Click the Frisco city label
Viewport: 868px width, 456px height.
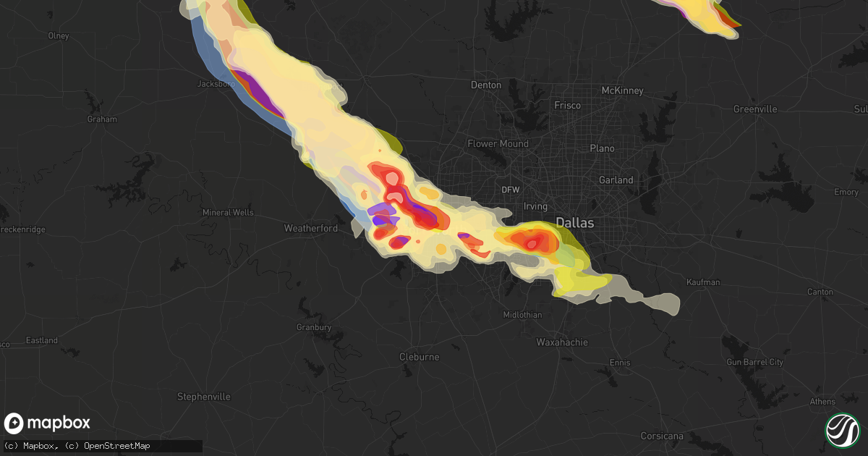568,106
